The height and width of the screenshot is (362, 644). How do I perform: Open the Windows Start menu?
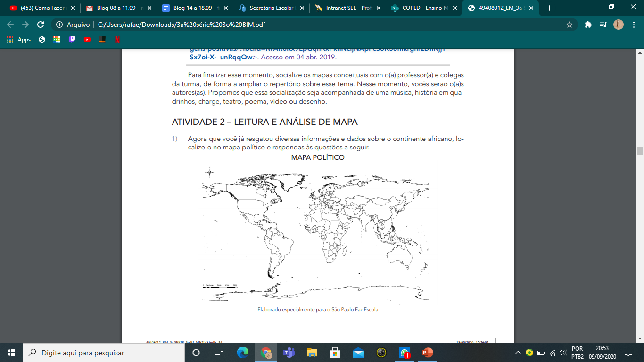pyautogui.click(x=11, y=353)
